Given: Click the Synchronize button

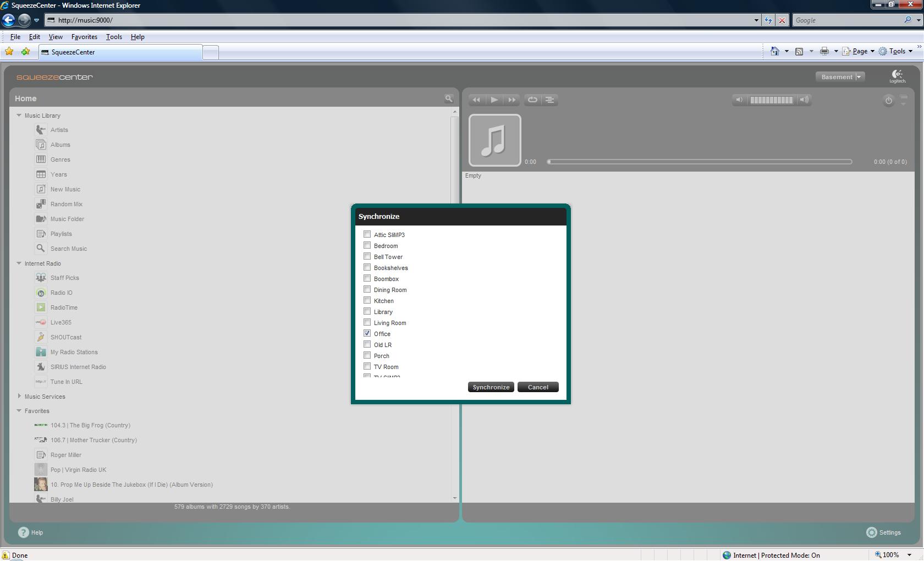Looking at the screenshot, I should click(491, 387).
